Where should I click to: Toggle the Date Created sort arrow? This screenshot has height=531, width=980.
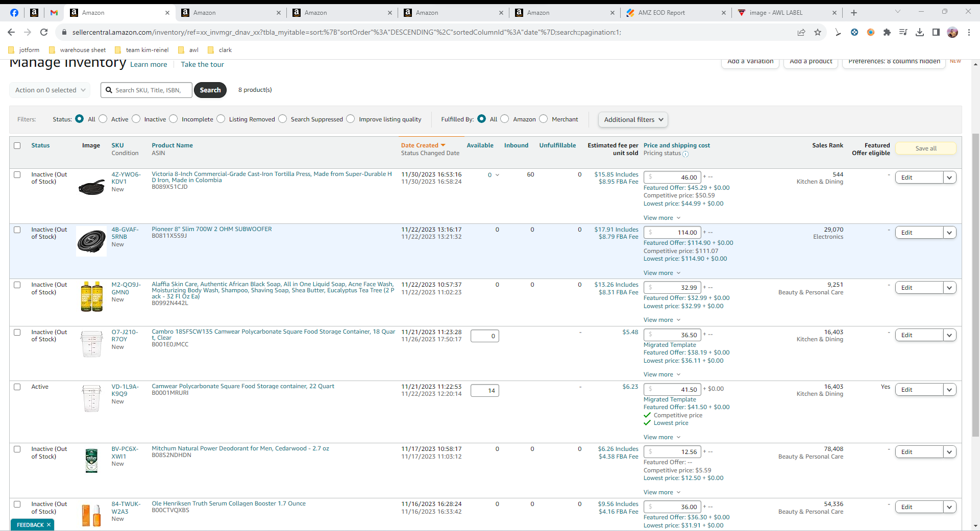443,145
